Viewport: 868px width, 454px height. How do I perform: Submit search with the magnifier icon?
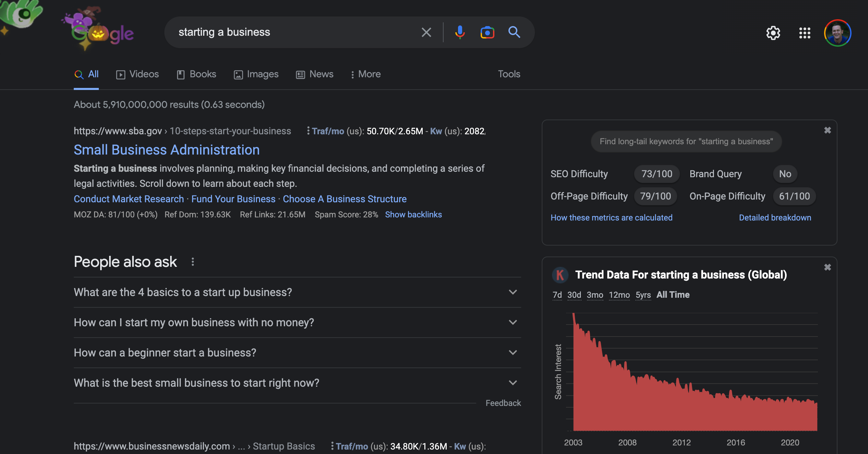pyautogui.click(x=514, y=32)
